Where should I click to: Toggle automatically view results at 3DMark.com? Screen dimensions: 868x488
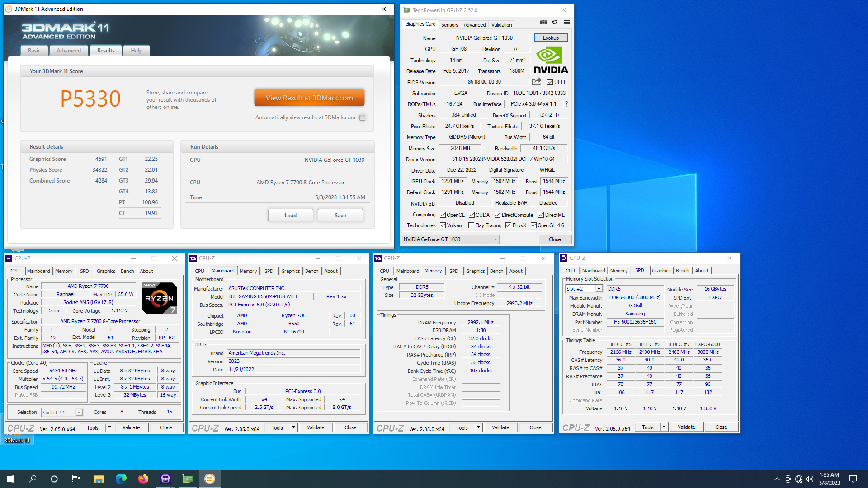[362, 117]
